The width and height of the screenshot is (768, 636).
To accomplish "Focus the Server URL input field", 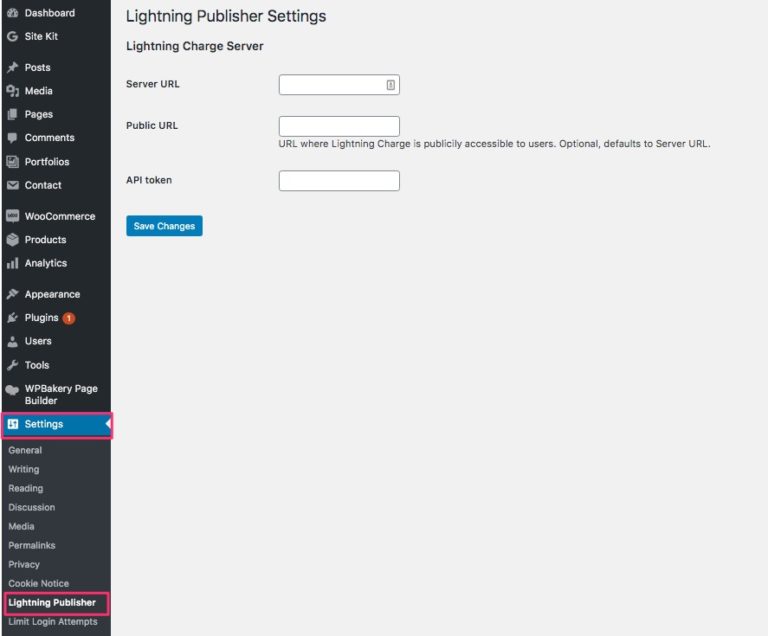I will click(339, 85).
